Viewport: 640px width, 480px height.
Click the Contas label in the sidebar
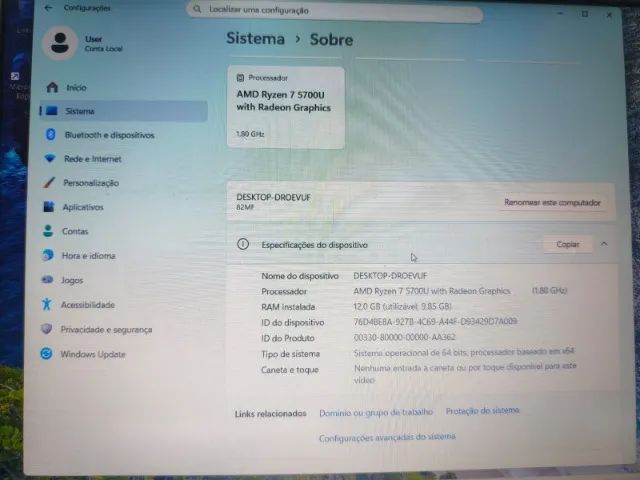point(75,231)
